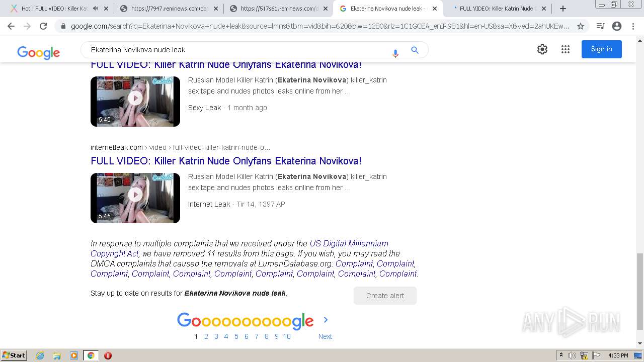Open the media player taskbar icon
Image resolution: width=644 pixels, height=362 pixels.
pyautogui.click(x=74, y=355)
